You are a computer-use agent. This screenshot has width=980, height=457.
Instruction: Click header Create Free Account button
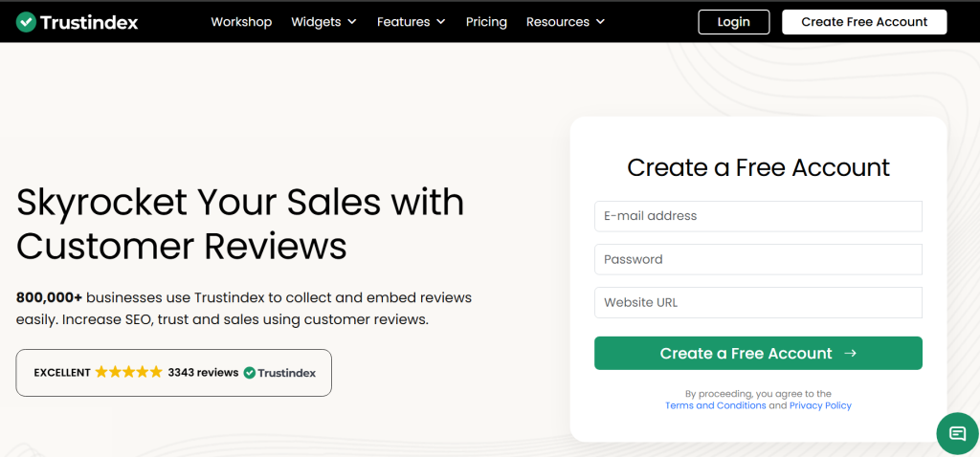coord(864,22)
